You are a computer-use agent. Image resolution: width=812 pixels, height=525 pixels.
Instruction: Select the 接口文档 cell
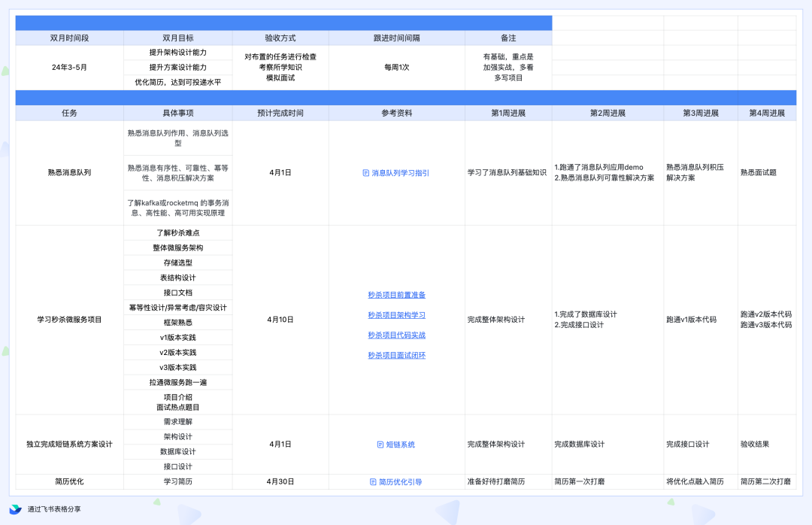(178, 293)
